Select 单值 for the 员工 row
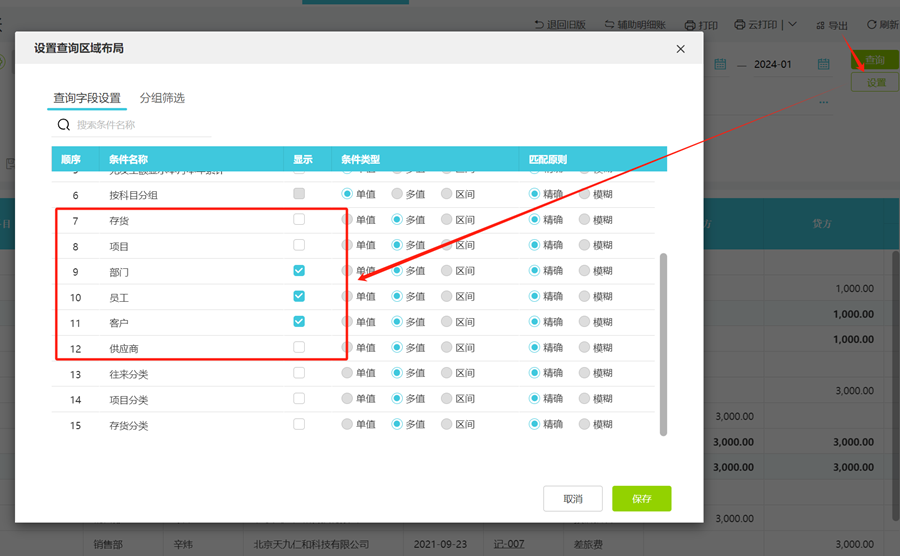Image resolution: width=900 pixels, height=556 pixels. pyautogui.click(x=347, y=296)
